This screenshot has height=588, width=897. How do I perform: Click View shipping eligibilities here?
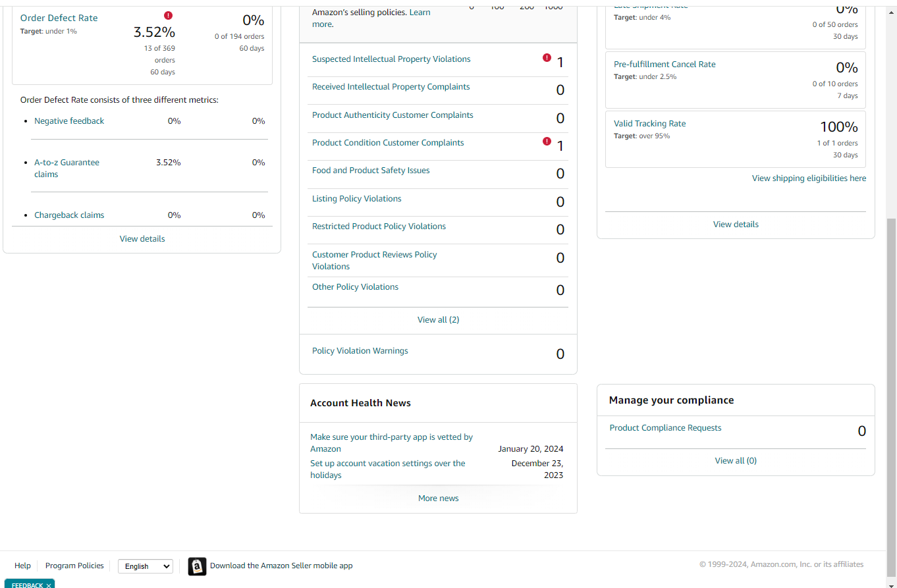coord(809,178)
